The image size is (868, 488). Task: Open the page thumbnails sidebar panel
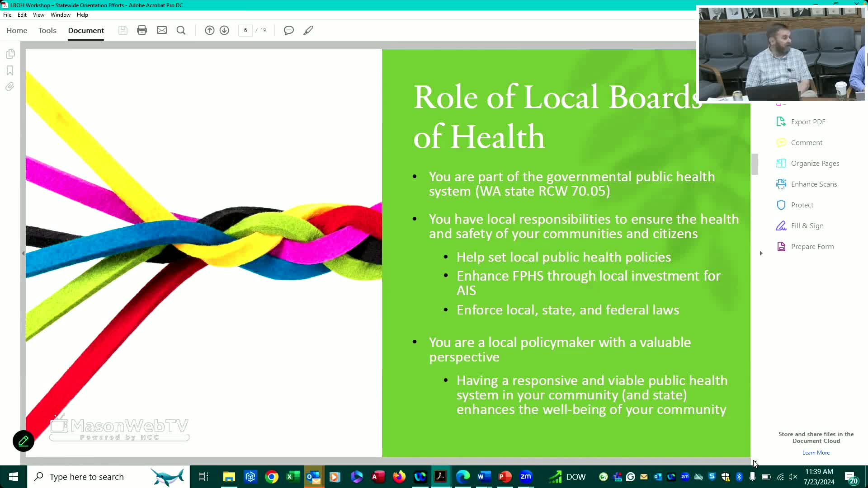tap(10, 53)
